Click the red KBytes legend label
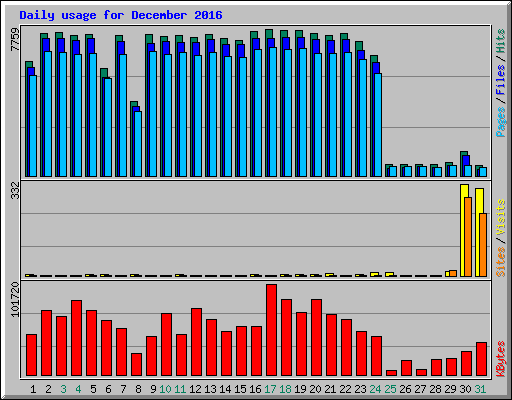 [x=500, y=359]
